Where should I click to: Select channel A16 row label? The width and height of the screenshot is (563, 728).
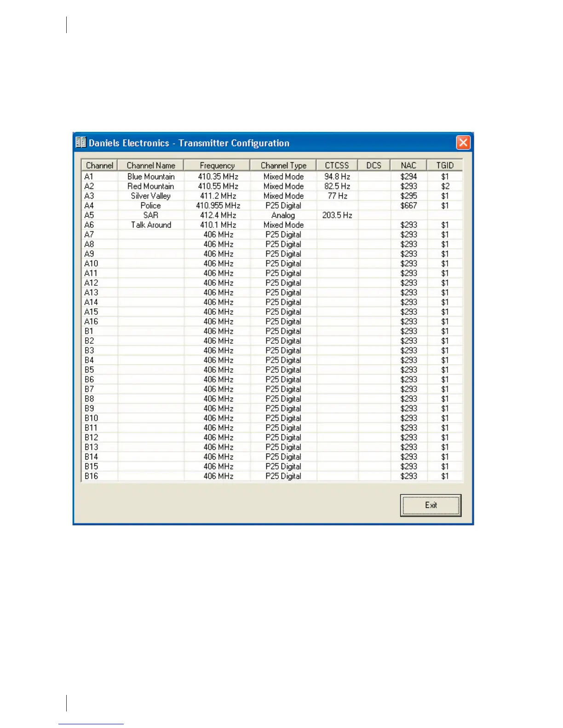[91, 321]
